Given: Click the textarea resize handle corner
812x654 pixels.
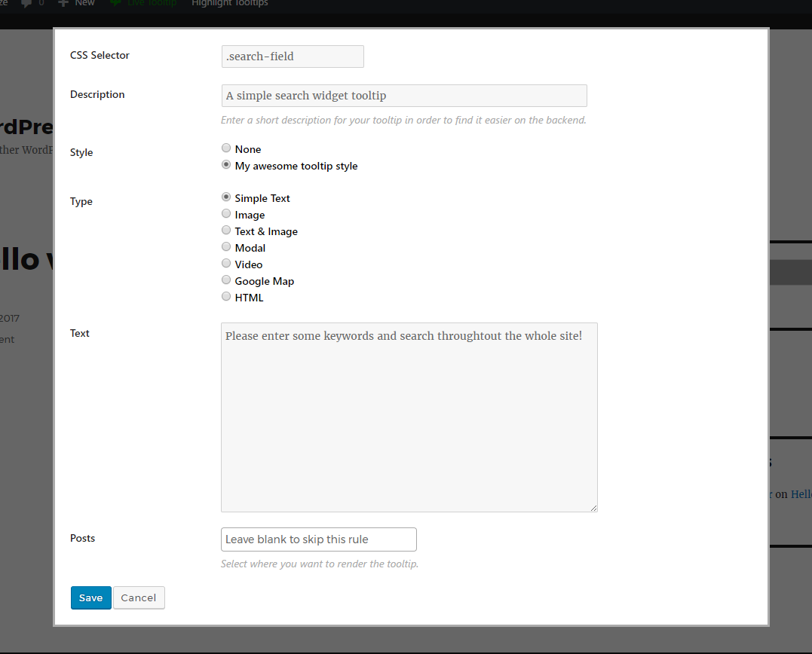Looking at the screenshot, I should 593,508.
